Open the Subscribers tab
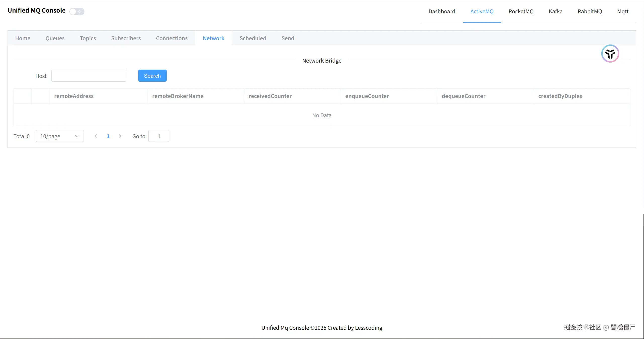The width and height of the screenshot is (644, 339). click(126, 38)
